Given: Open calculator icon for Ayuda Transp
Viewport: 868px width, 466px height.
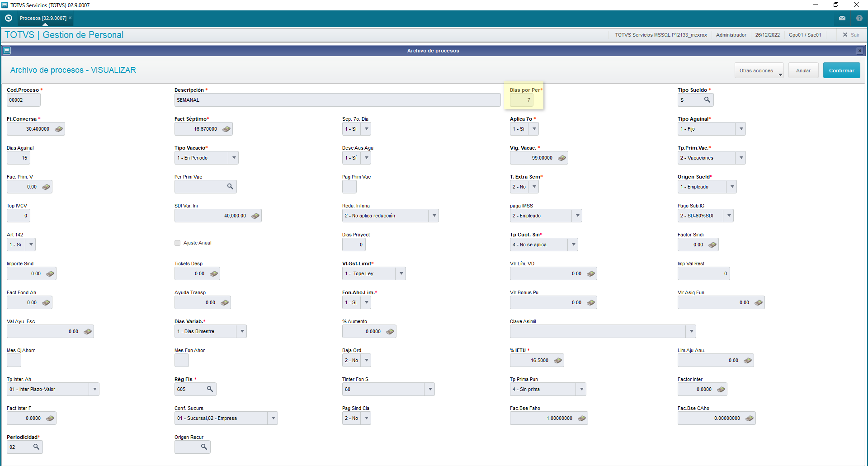Looking at the screenshot, I should pyautogui.click(x=225, y=303).
